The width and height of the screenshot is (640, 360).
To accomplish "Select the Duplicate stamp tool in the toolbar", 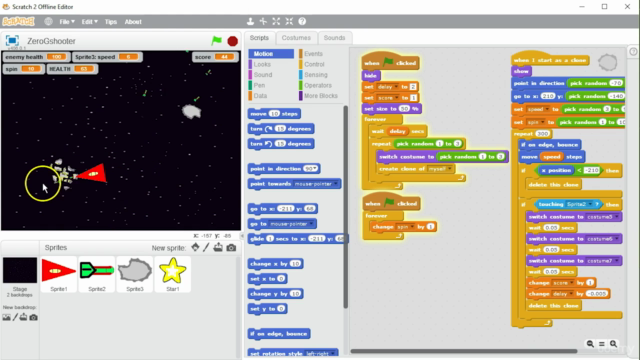I will [250, 21].
